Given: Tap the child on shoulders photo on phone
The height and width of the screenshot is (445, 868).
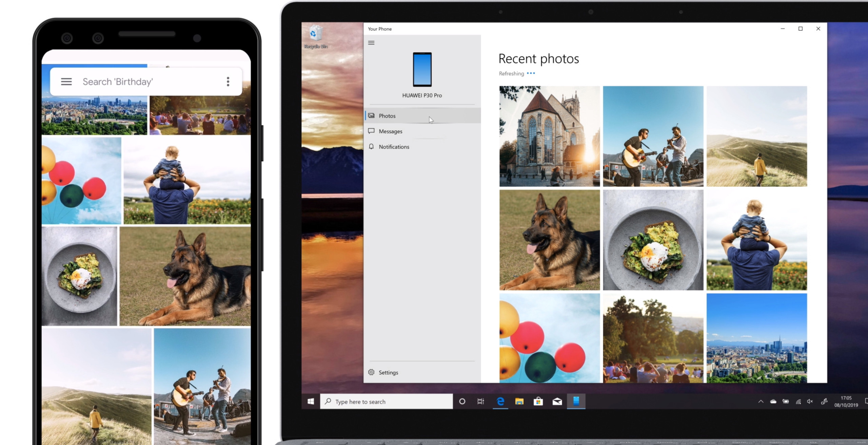Looking at the screenshot, I should coord(187,181).
